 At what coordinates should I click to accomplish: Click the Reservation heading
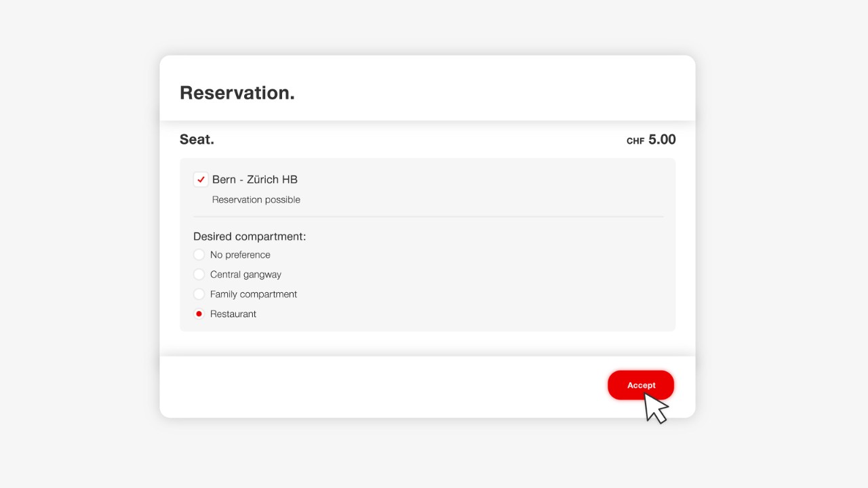(237, 92)
